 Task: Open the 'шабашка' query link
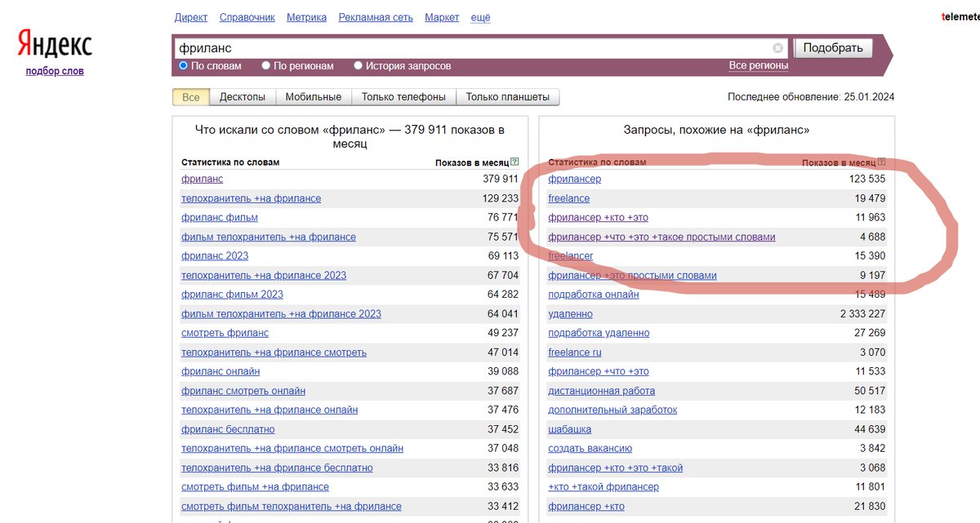click(x=569, y=429)
